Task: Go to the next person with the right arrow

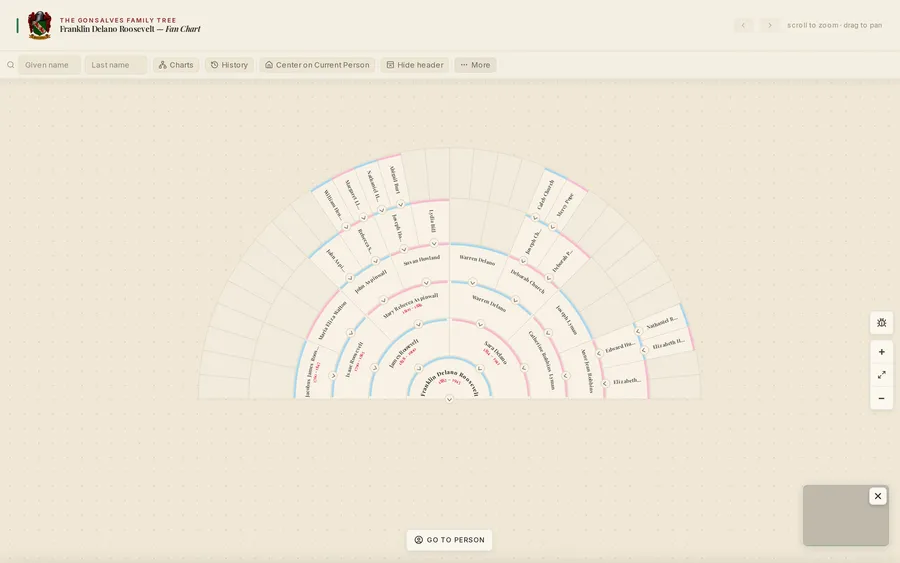Action: [x=770, y=25]
